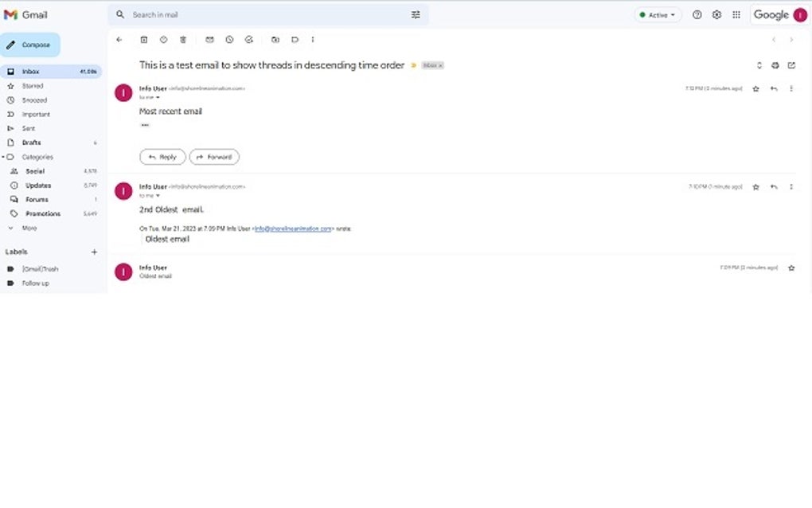Open the Compose button to write email
This screenshot has width=812, height=508.
tap(33, 45)
